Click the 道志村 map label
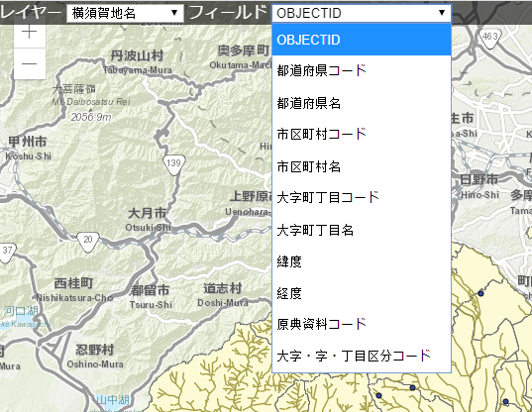532x412 pixels. (x=223, y=288)
